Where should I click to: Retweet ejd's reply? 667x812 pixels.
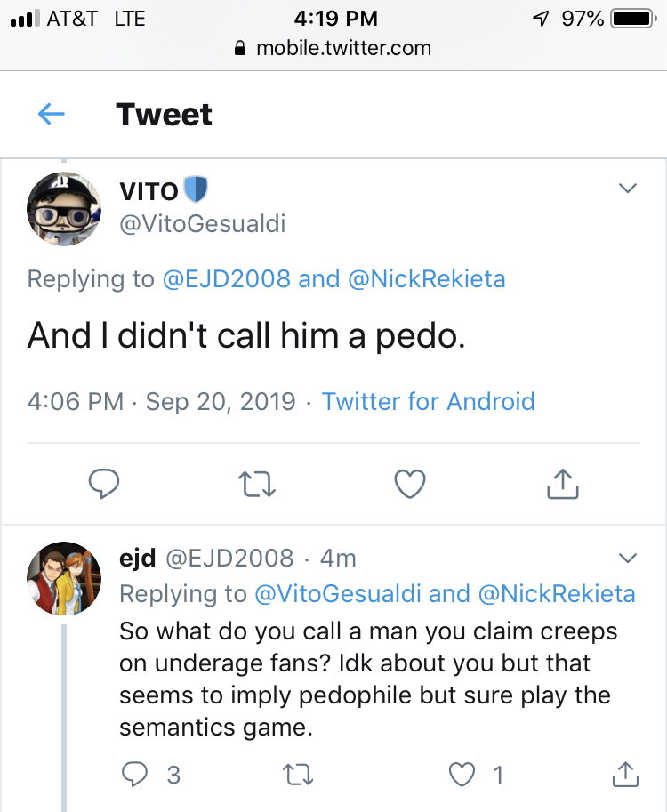[x=298, y=775]
